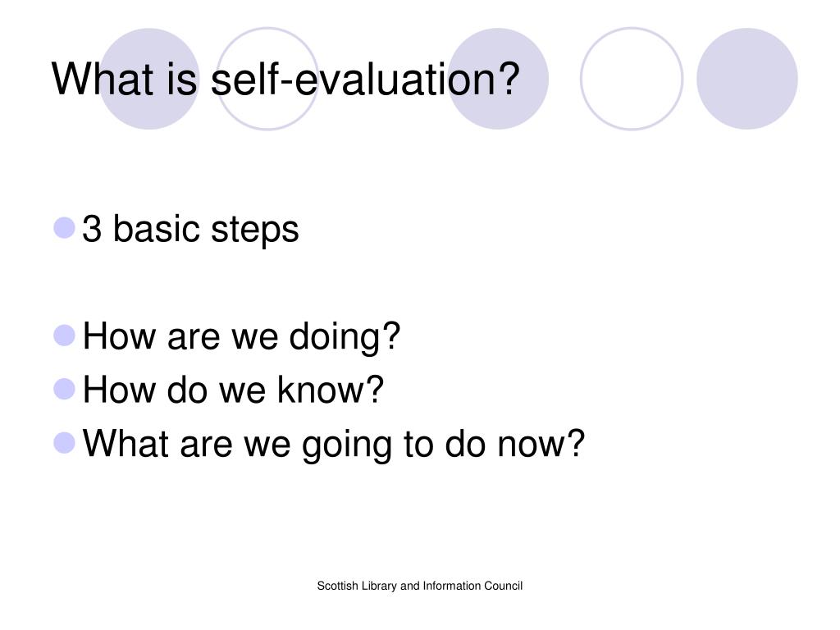Click the filled lavender circle behind 'What'

click(x=149, y=79)
